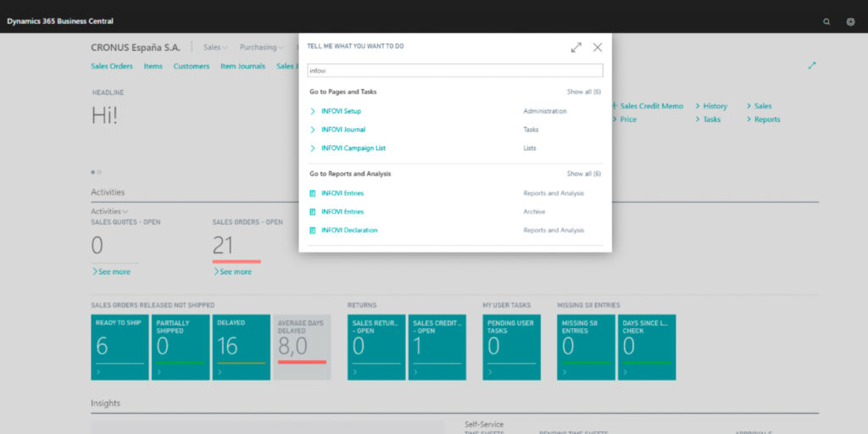
Task: Click report icon beside INFOVI Entries Archive
Action: click(313, 211)
